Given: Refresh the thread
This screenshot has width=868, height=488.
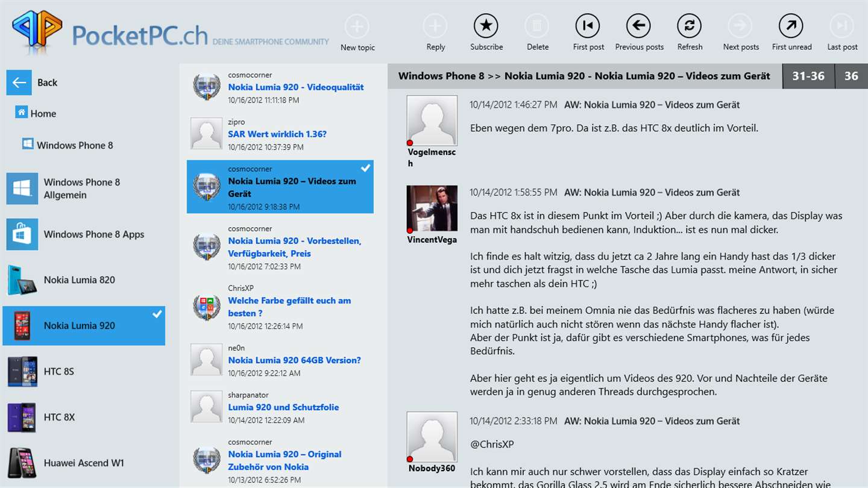Looking at the screenshot, I should 690,26.
